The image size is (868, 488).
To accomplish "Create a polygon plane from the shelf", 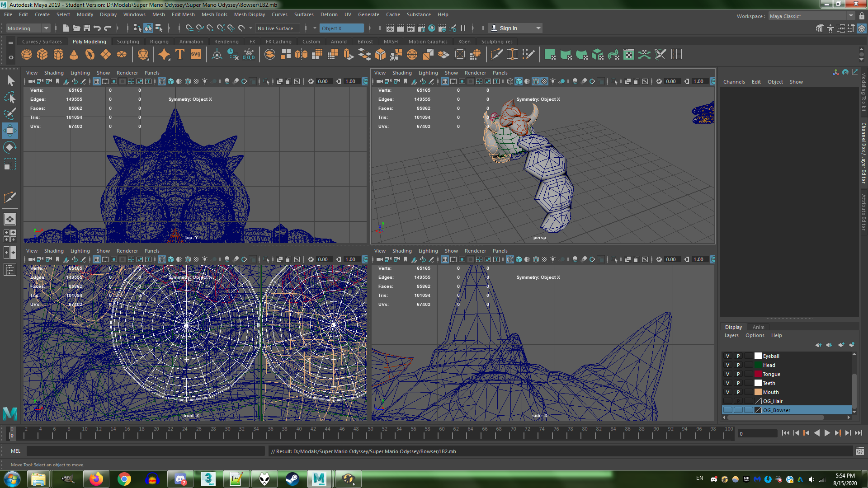I will [106, 55].
